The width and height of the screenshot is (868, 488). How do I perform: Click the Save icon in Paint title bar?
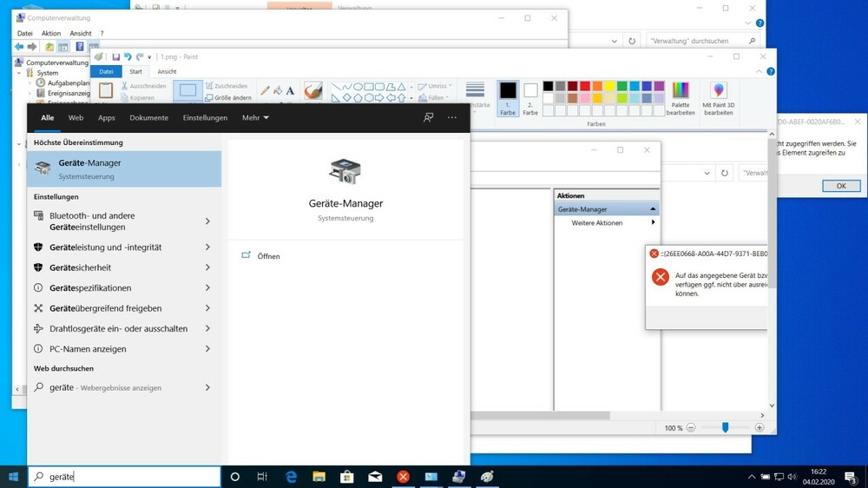115,57
